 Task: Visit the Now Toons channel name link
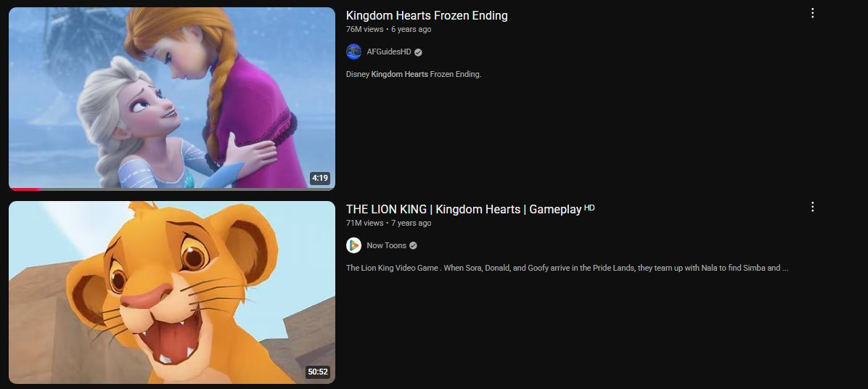(386, 245)
